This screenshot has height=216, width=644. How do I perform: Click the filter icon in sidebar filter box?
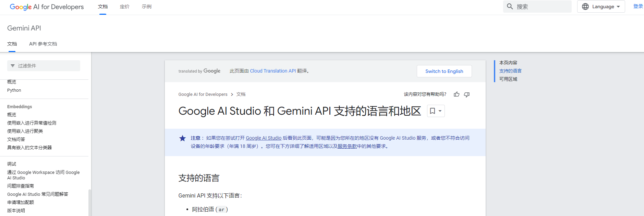[x=13, y=66]
